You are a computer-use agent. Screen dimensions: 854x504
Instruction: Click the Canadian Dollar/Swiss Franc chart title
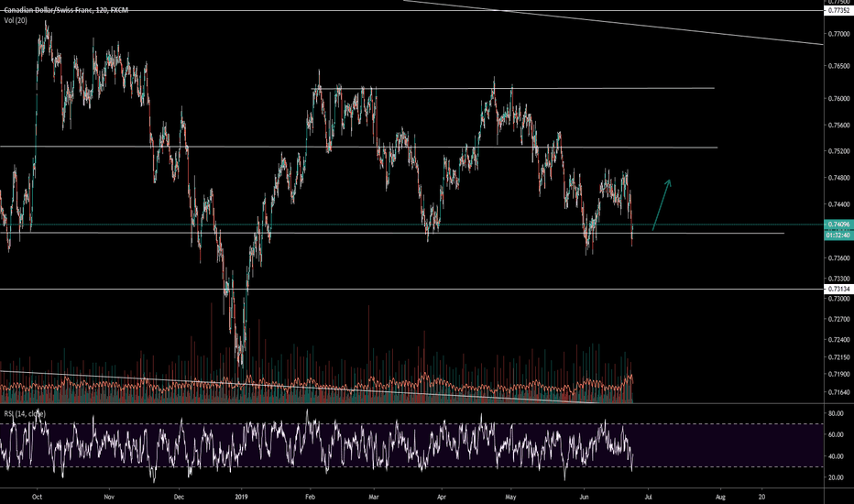coord(66,10)
